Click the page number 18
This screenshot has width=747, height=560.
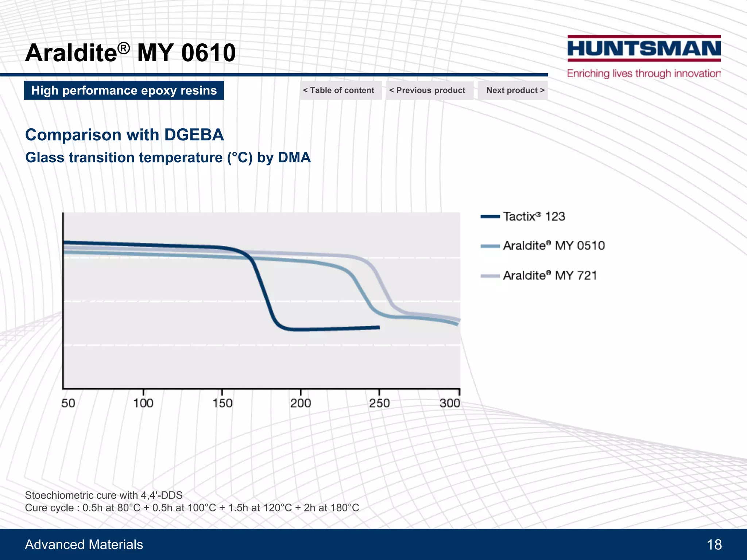[714, 545]
